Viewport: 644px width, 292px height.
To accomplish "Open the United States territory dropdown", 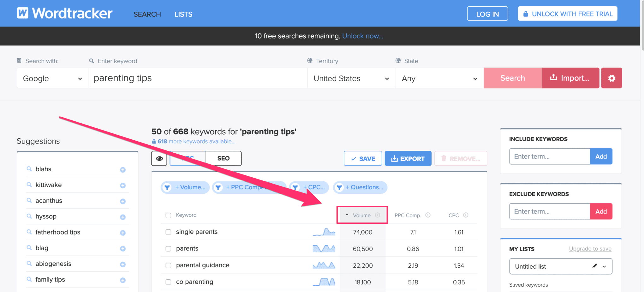I will tap(351, 78).
